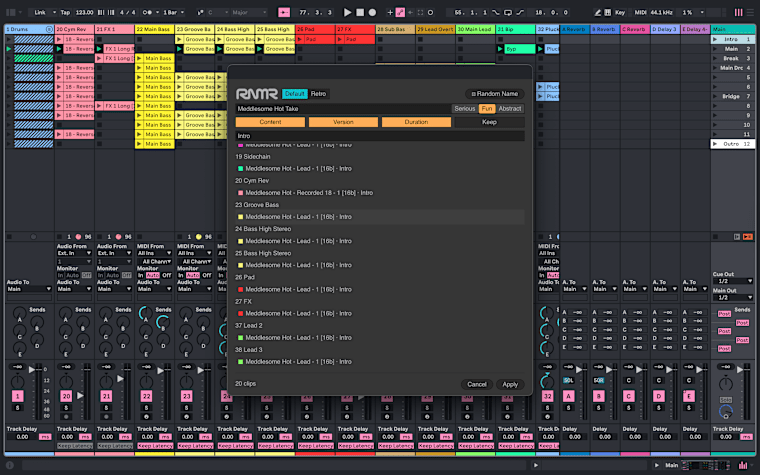Click Cancel in the RNMR dialog
Viewport: 760px width, 475px height.
click(x=476, y=384)
